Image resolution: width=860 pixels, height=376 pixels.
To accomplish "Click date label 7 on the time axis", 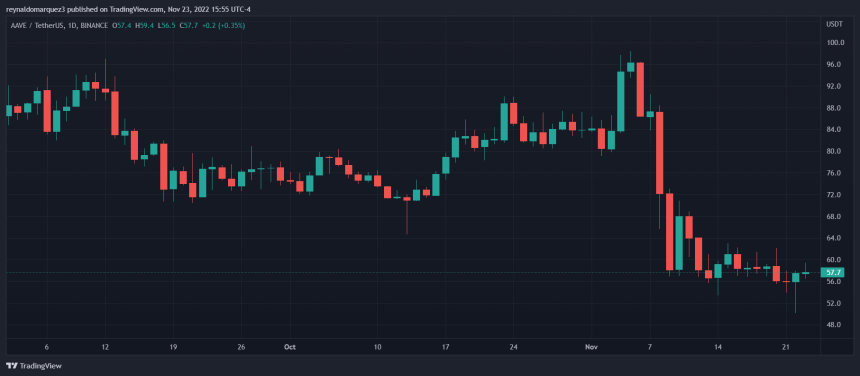I will pos(649,347).
